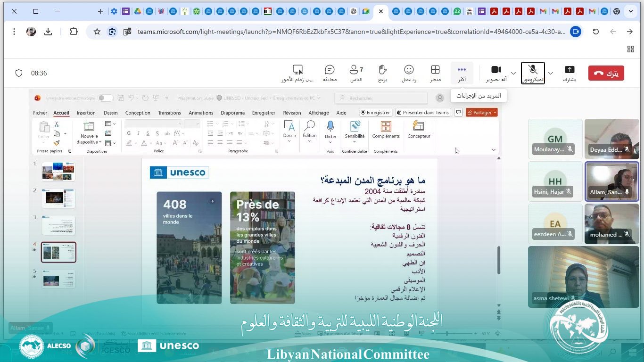Open the Diaporama ribbon tab
Viewport: 644px width, 362px height.
(232, 113)
